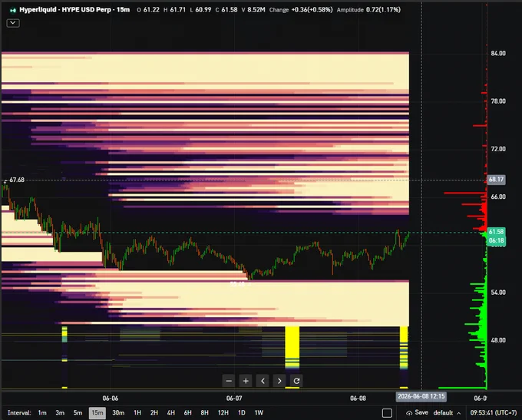Expand the indicator legend chevron
This screenshot has height=420, width=522.
[x=13, y=23]
